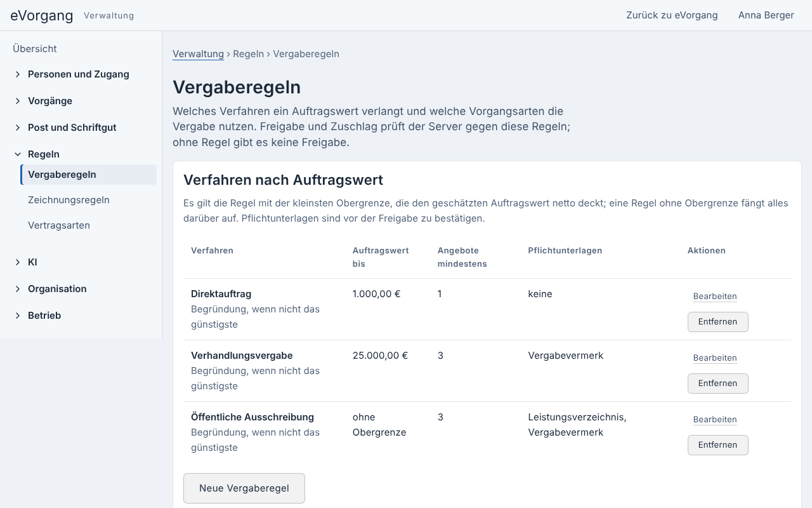Viewport: 812px width, 508px height.
Task: Click the Verfahren nach Auftragswert heading
Action: (x=283, y=180)
